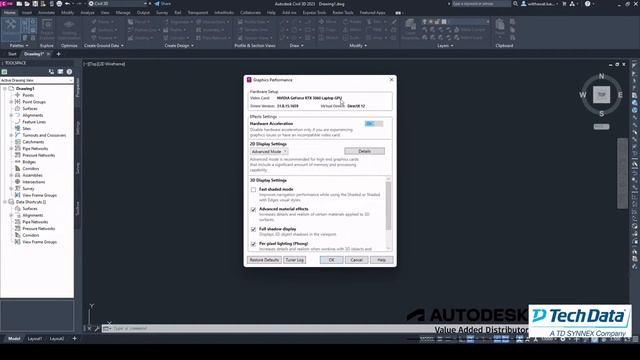Click the Toolspace button in the Home ribbon
This screenshot has width=640, height=360.
click(11, 29)
